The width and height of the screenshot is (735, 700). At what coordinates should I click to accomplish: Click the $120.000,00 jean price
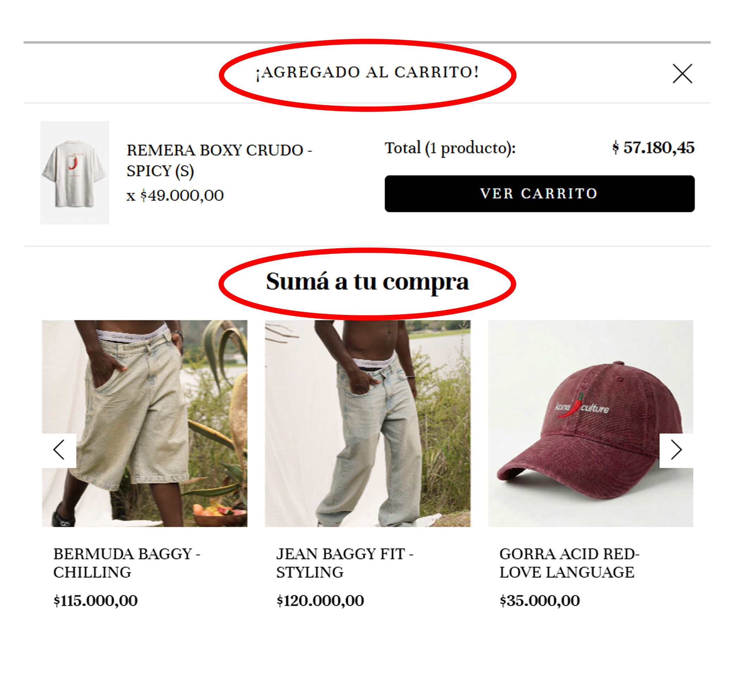point(320,601)
